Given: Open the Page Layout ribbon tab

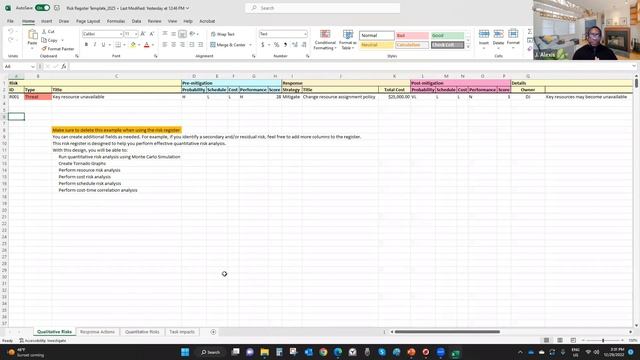Looking at the screenshot, I should tap(88, 21).
